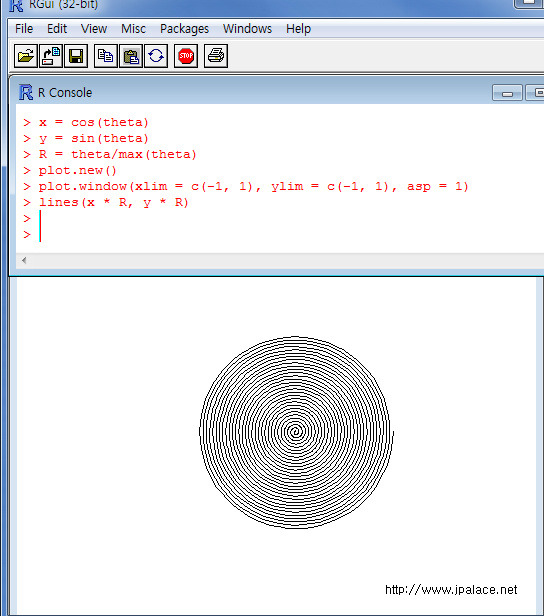
Task: Click the console scrollbar left arrow
Action: point(24,260)
